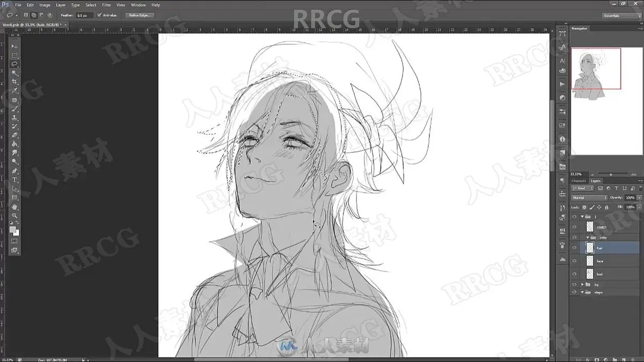Open the Actions panel play icon
The image size is (644, 362).
pyautogui.click(x=562, y=84)
